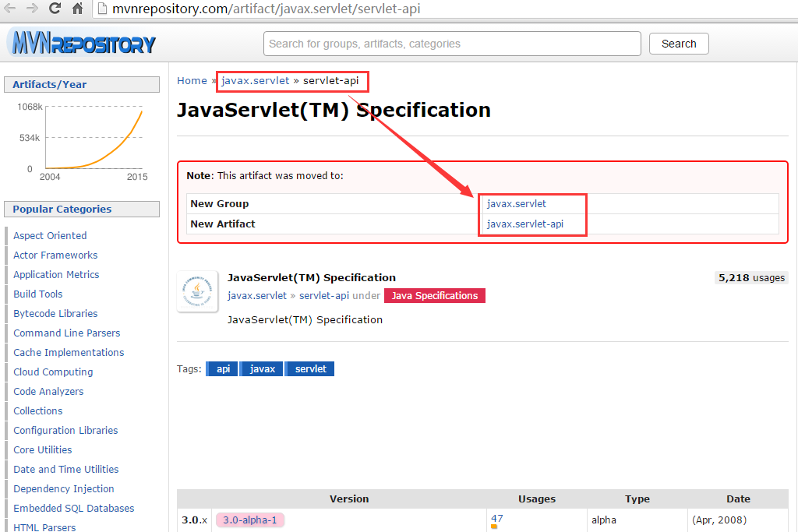The width and height of the screenshot is (798, 532).
Task: Open the New Artifact javax.servlet-api link
Action: (x=527, y=224)
